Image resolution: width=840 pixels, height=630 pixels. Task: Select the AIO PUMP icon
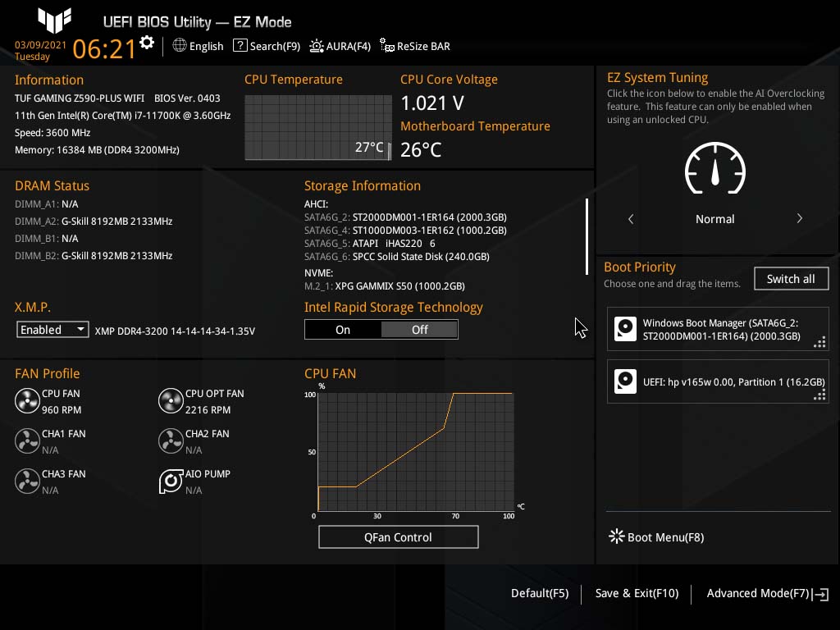171,481
